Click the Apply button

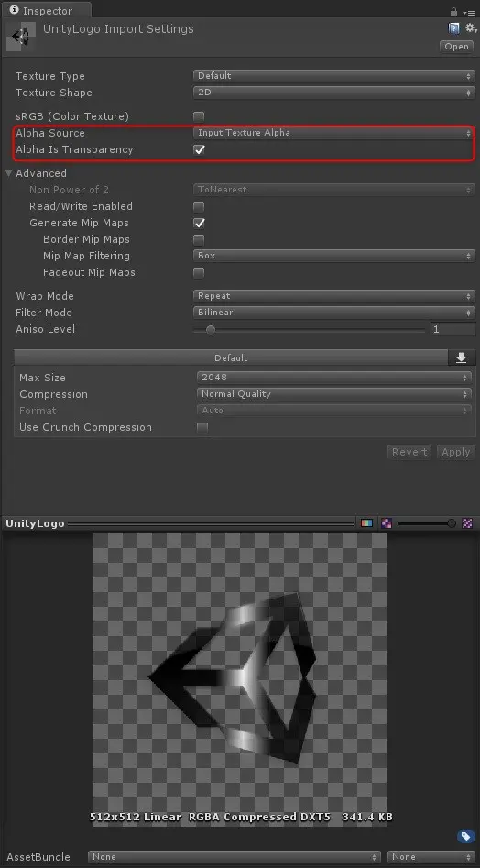point(455,452)
